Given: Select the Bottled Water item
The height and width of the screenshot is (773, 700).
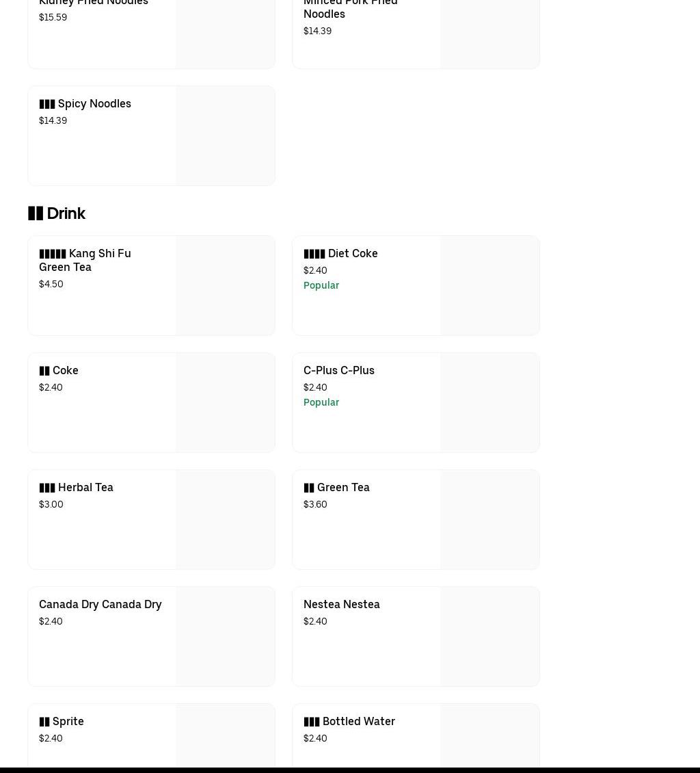Looking at the screenshot, I should [x=349, y=722].
